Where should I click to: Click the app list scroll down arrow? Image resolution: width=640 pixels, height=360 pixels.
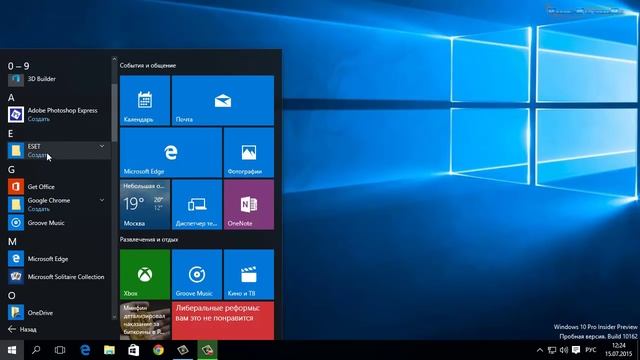pos(114,316)
